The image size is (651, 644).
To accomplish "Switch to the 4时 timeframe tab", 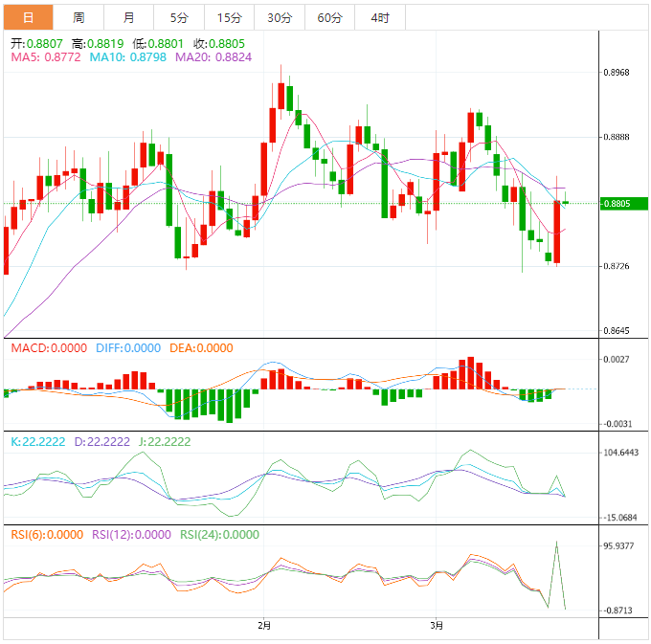I will tap(379, 18).
